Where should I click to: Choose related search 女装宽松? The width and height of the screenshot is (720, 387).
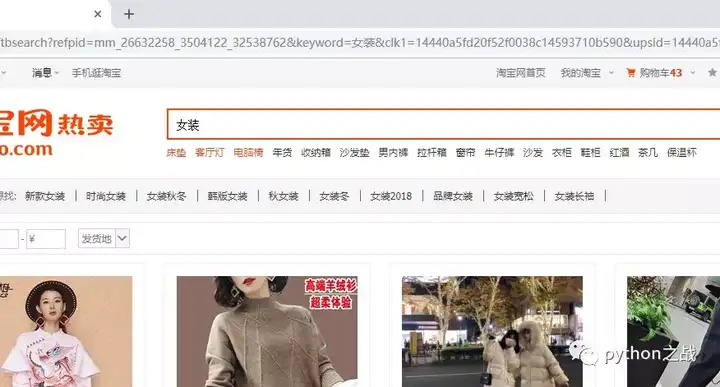click(x=513, y=196)
